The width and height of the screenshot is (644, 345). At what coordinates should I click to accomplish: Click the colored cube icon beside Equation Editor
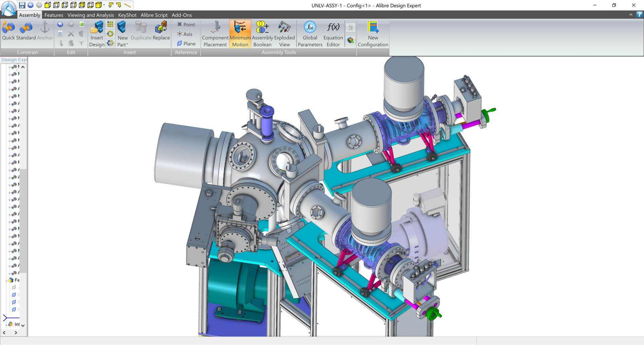(350, 41)
